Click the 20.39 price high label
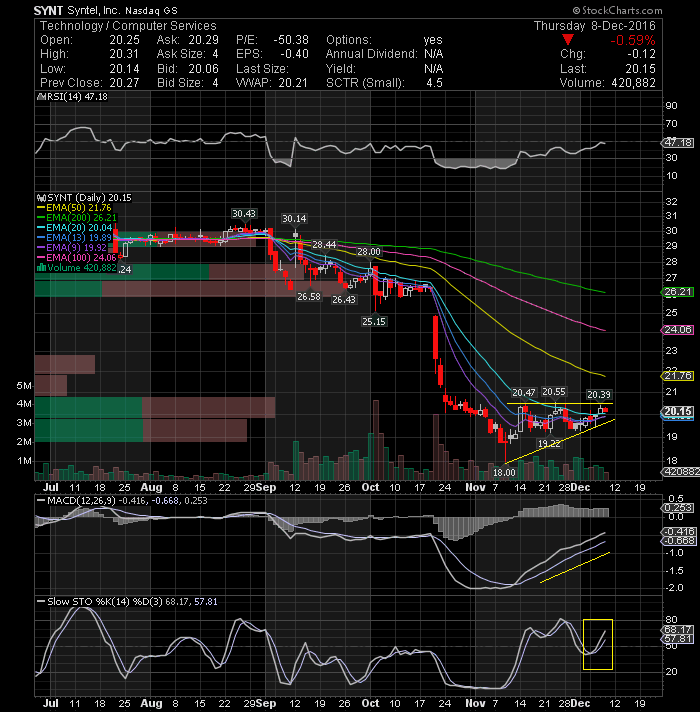The width and height of the screenshot is (700, 712). 599,395
